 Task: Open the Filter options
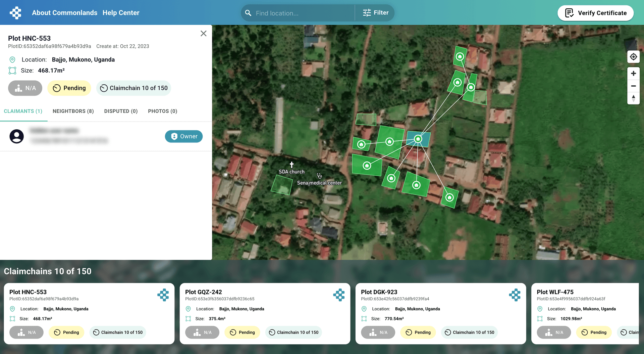[x=376, y=13]
